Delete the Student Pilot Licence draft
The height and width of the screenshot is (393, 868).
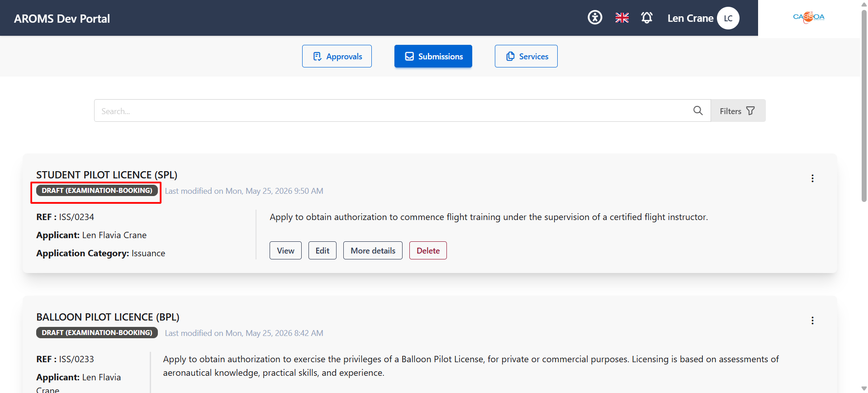428,250
